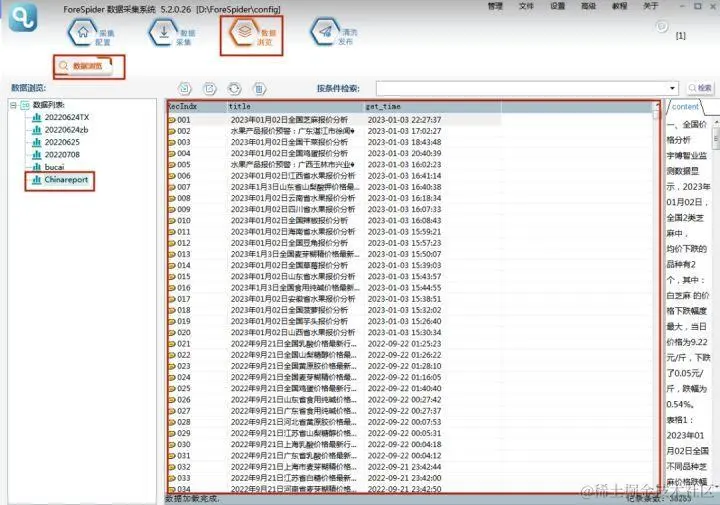Open the 管理 menu
This screenshot has width=720, height=505.
495,6
